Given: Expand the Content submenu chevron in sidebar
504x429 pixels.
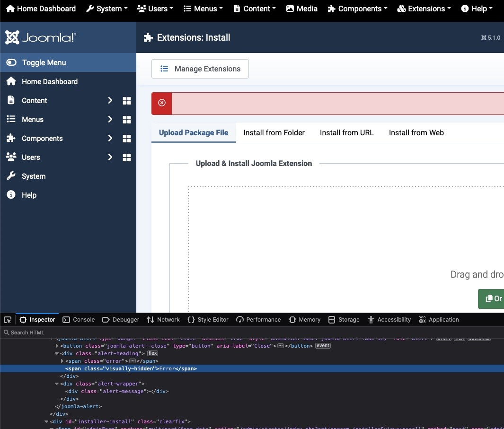Looking at the screenshot, I should pyautogui.click(x=110, y=100).
